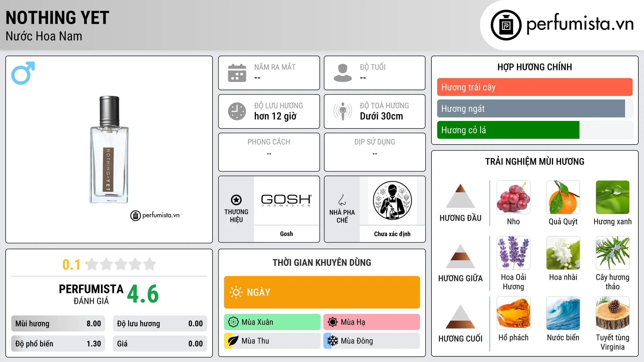Screen dimensions: 644x362
Task: Click the calendar icon for release year
Action: coord(237,73)
